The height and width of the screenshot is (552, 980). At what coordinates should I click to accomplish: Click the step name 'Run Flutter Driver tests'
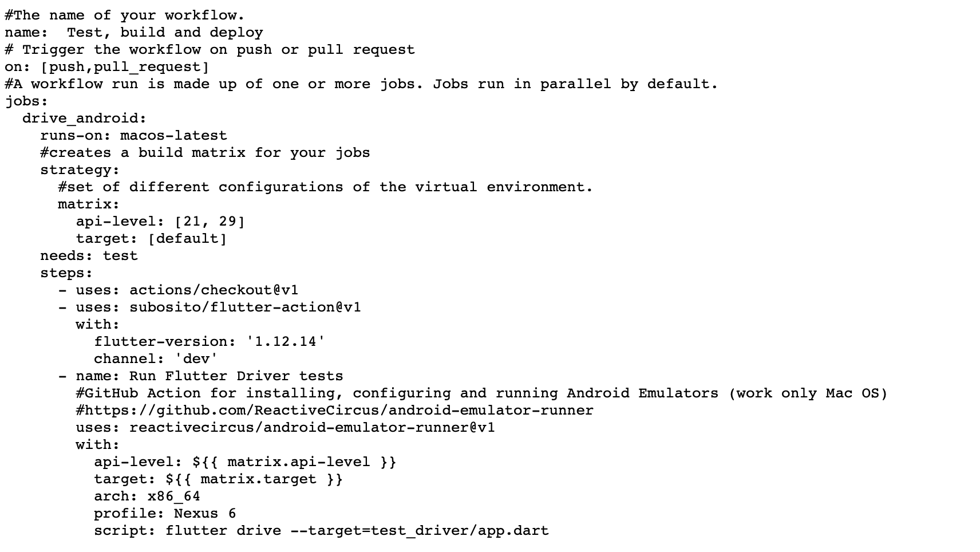point(236,376)
